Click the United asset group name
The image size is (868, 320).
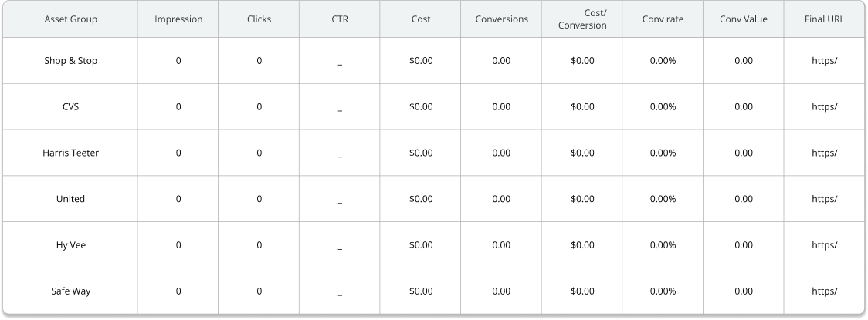tap(70, 199)
